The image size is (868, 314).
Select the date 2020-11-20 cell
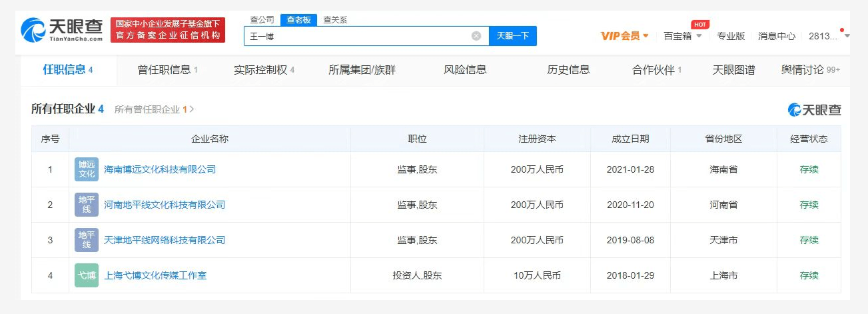tap(630, 205)
